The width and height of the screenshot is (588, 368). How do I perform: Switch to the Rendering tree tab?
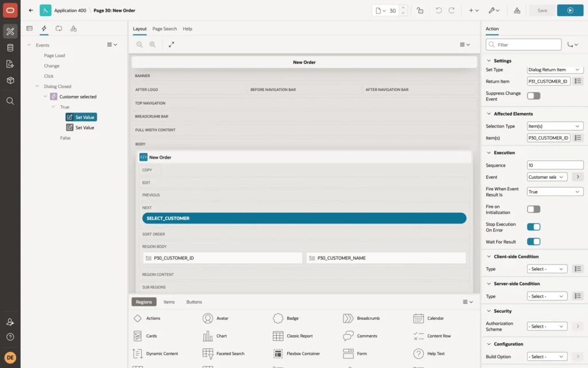click(29, 29)
